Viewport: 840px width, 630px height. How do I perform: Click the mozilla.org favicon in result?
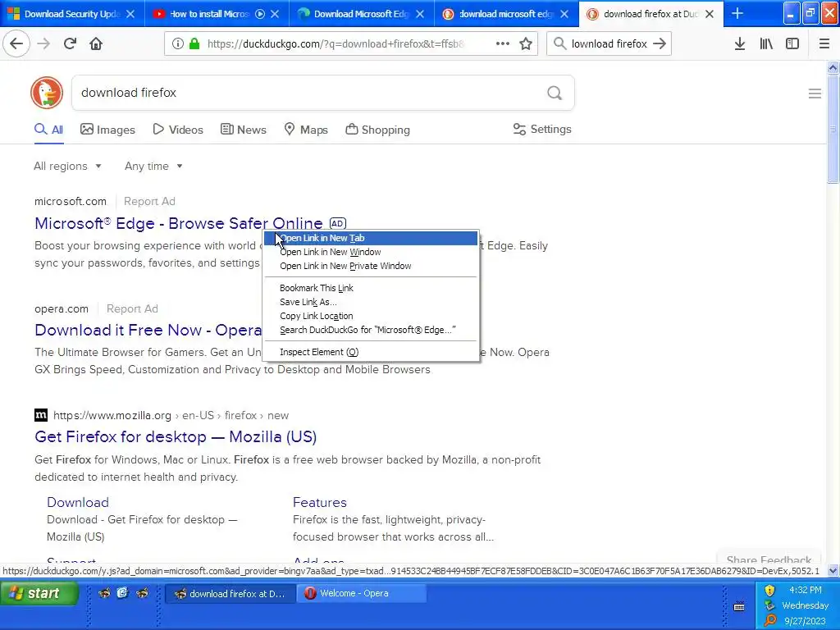pos(41,415)
